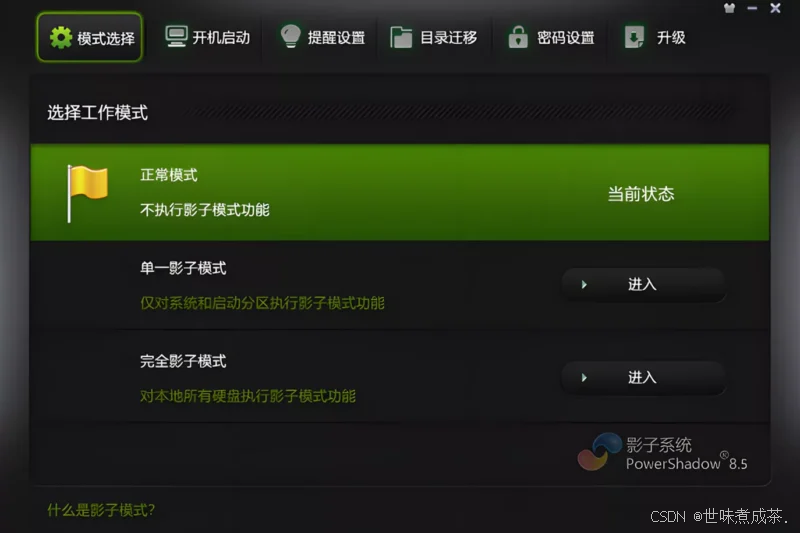Viewport: 800px width, 533px height.
Task: Click the monitor icon for 开机启动
Action: [177, 37]
